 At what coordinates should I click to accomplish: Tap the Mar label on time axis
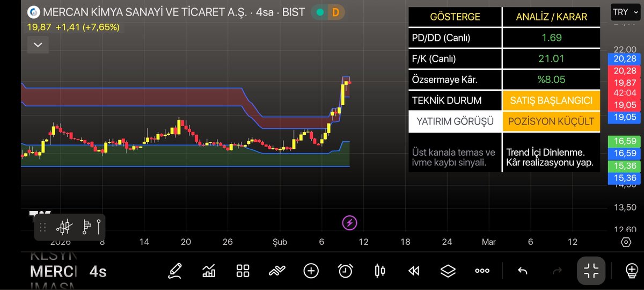pos(488,242)
